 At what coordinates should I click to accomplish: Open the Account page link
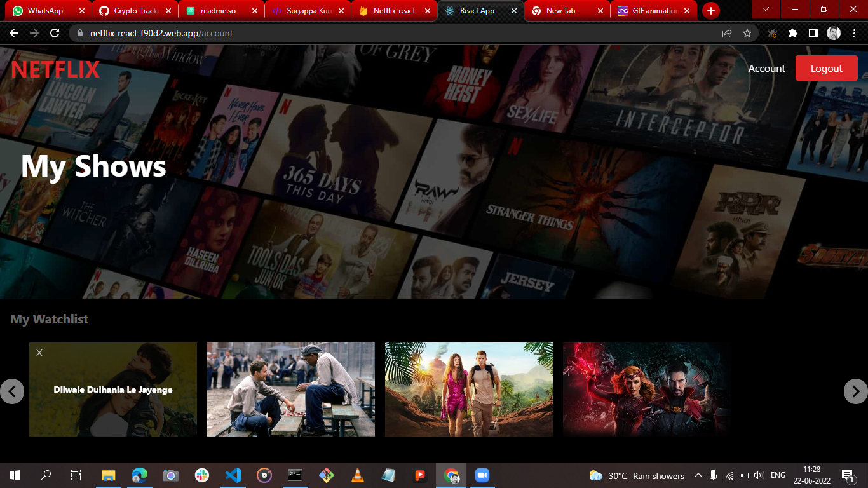[x=766, y=69]
